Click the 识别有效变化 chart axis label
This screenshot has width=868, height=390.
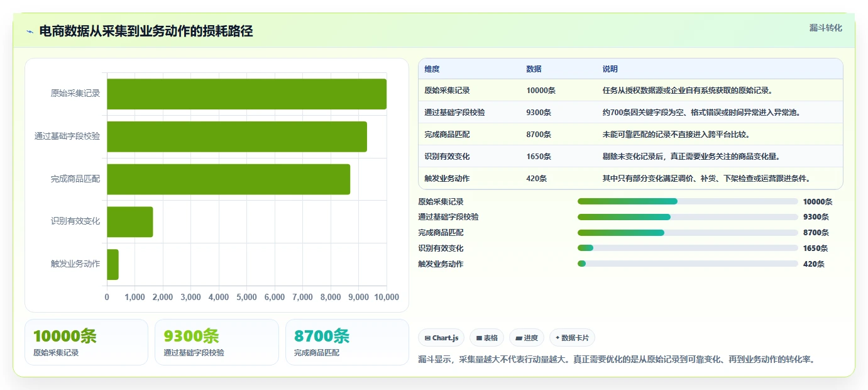[75, 221]
